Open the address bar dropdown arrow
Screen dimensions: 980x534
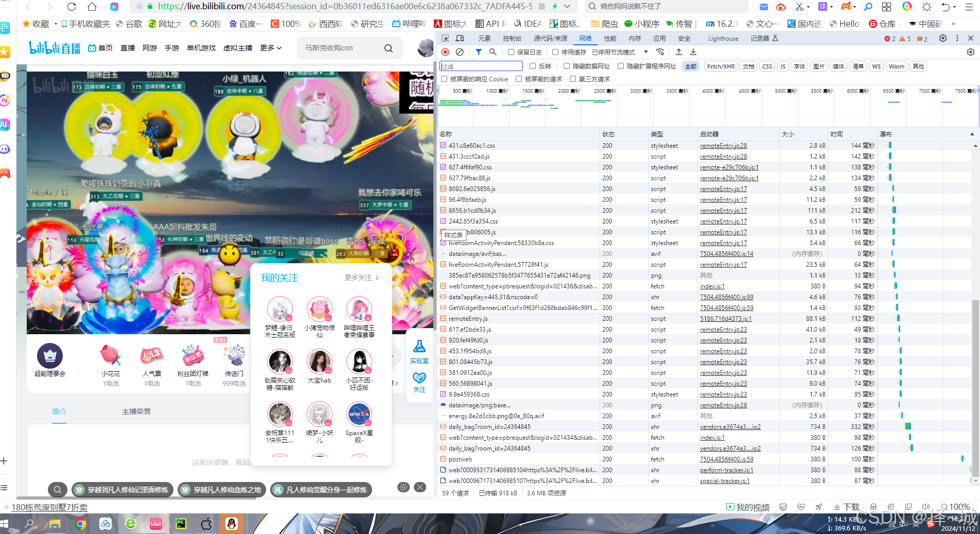567,7
